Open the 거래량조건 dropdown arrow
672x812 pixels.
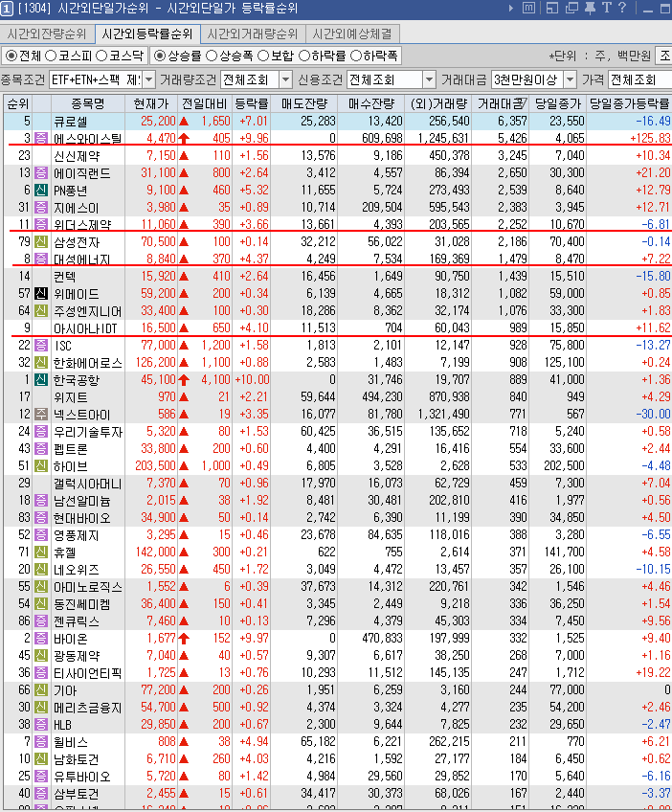pos(286,79)
